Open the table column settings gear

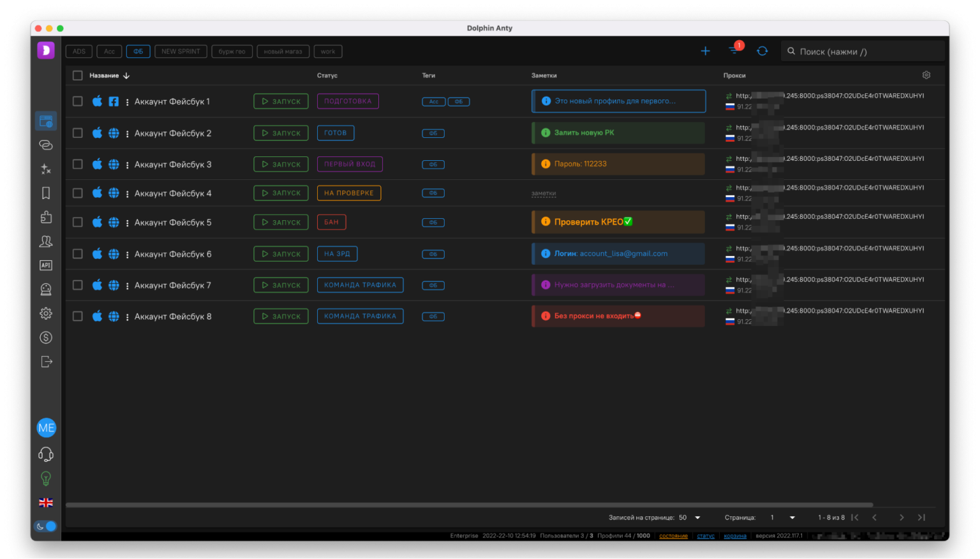pyautogui.click(x=926, y=75)
